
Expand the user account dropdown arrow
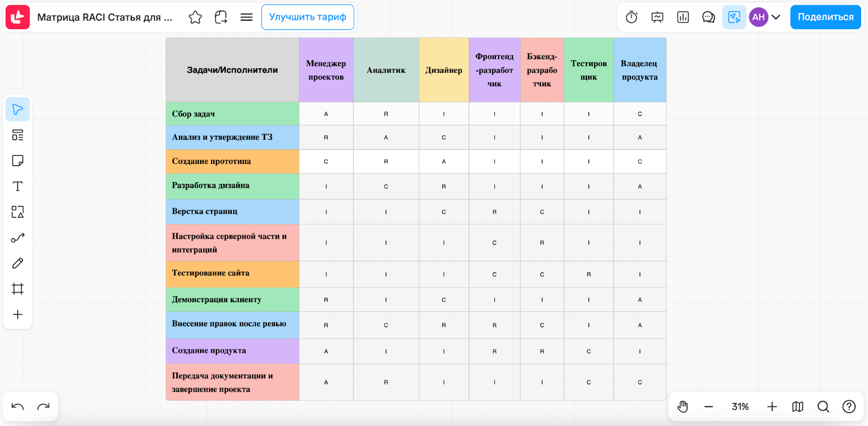coord(776,17)
